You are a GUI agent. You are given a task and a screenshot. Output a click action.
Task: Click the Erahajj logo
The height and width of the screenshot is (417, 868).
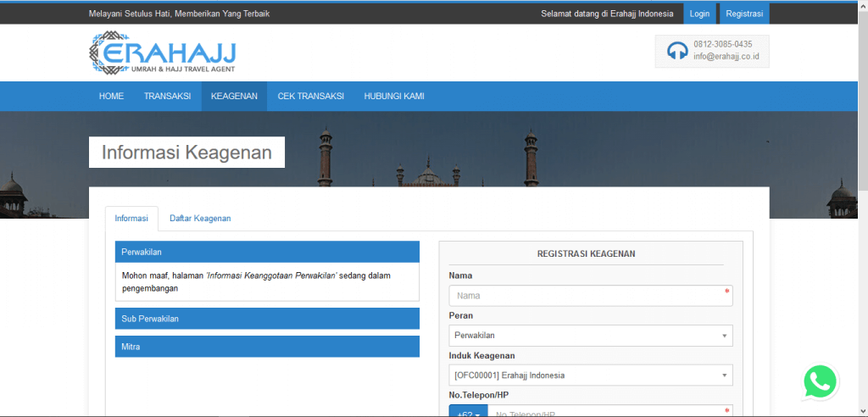163,53
